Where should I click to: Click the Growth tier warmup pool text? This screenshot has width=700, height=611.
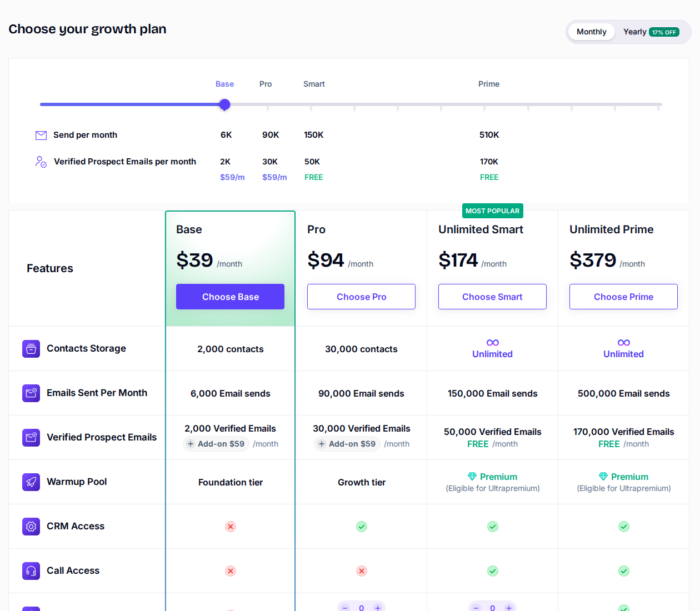[362, 482]
